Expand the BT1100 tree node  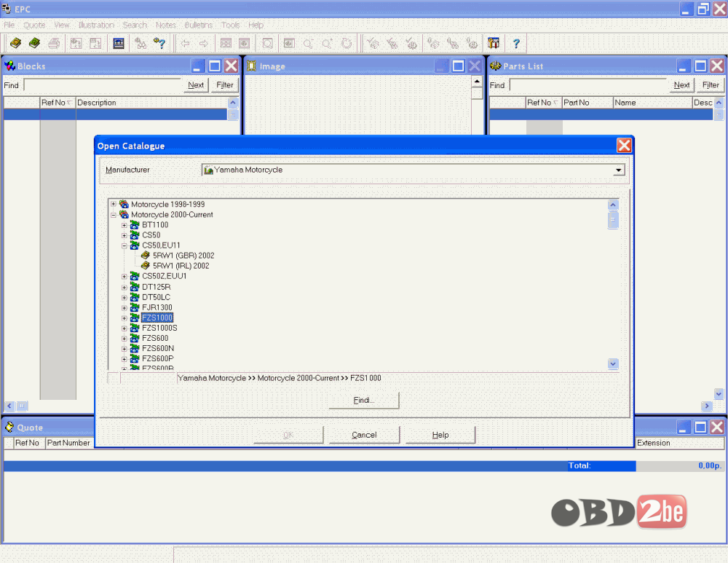[x=124, y=225]
